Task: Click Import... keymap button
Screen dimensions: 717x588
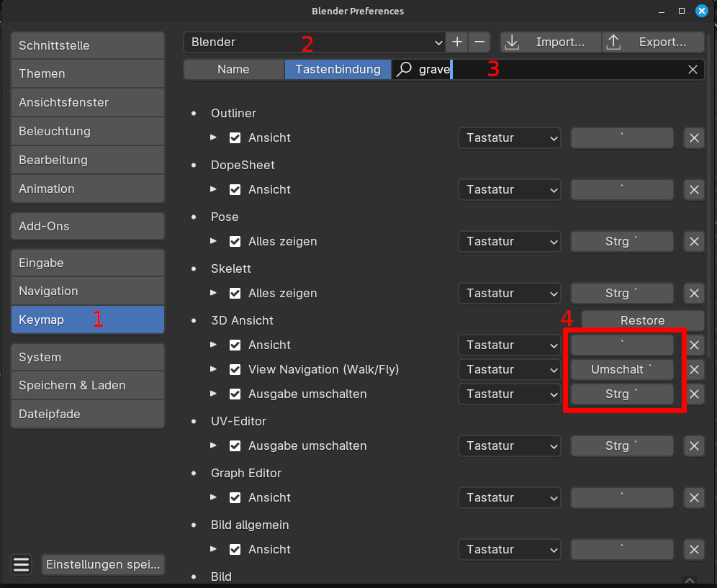Action: 551,42
